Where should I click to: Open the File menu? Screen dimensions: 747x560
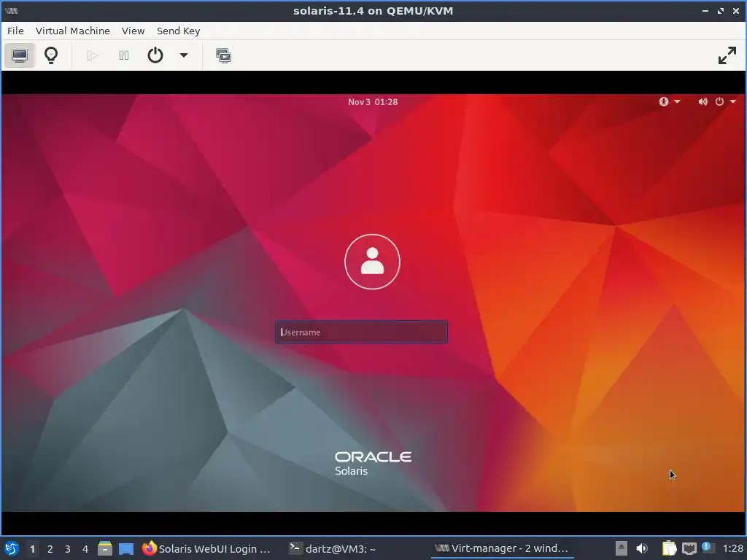coord(15,31)
